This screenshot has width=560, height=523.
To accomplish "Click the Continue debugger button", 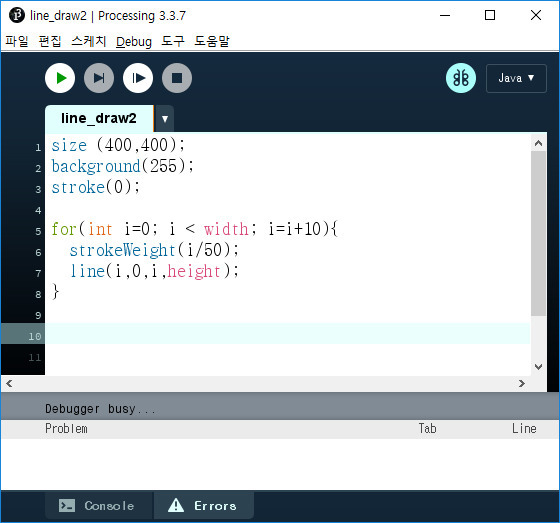I will (138, 78).
